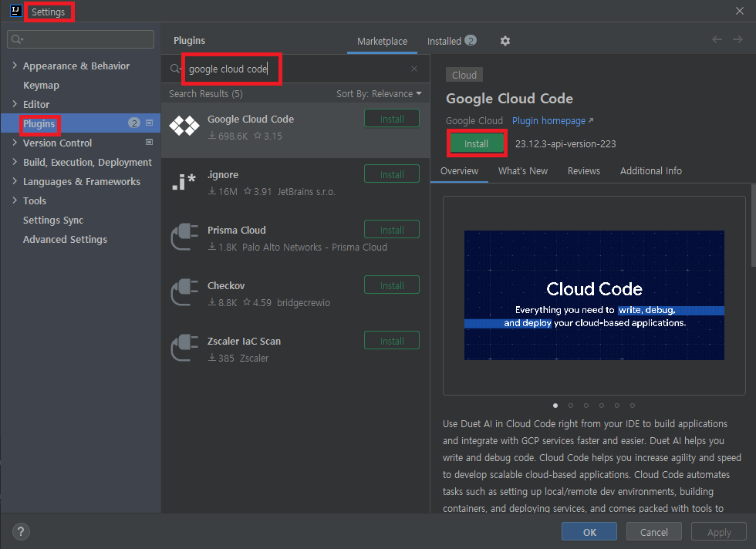Close the Settings dialog window
Screen dimensions: 756x549
click(740, 11)
